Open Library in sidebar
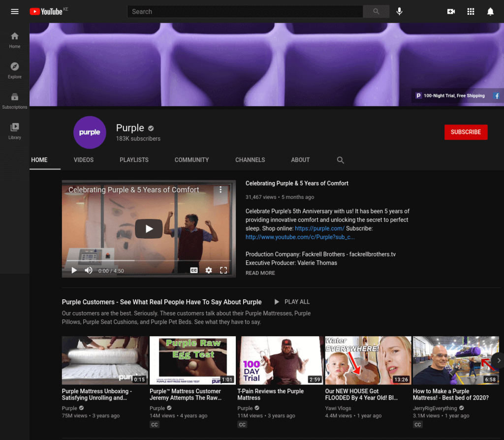This screenshot has width=504, height=440. 14,131
